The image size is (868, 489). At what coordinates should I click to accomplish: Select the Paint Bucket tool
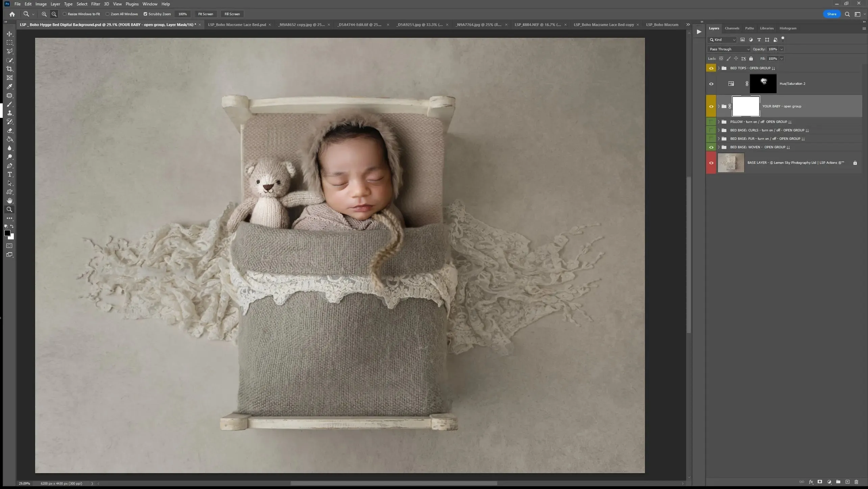coord(9,139)
